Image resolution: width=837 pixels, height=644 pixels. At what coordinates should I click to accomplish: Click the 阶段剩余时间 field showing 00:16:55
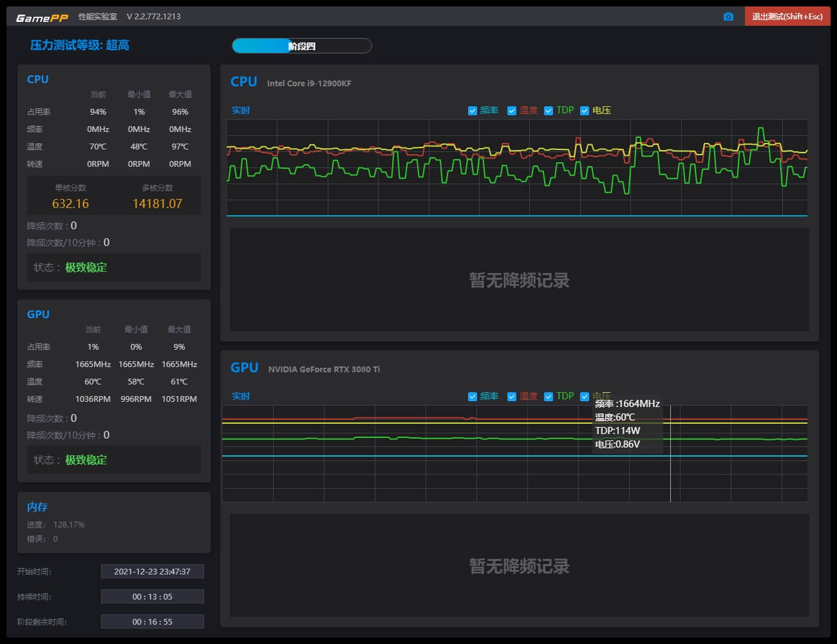pos(153,621)
